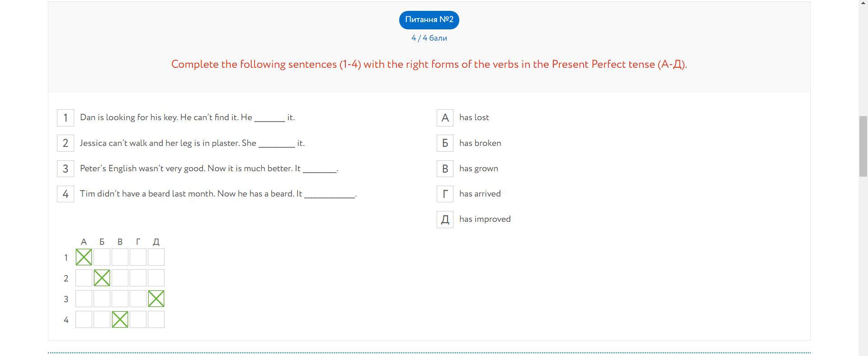Click letter box В next to has grown
Image resolution: width=868 pixels, height=356 pixels.
pos(445,169)
